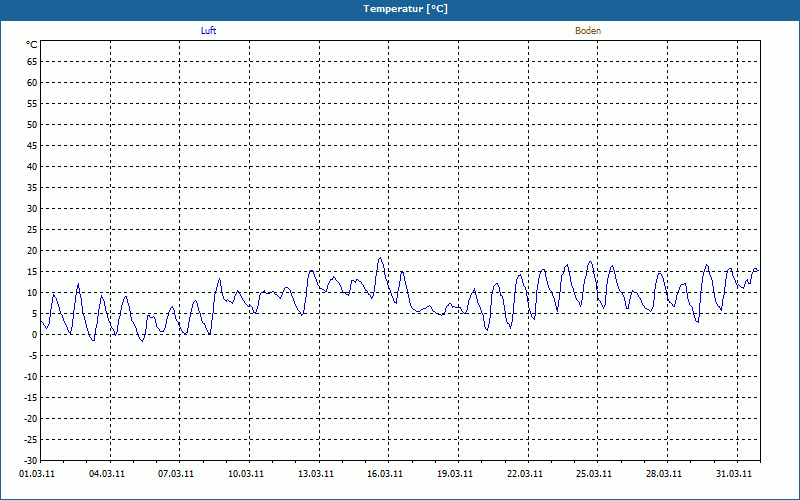Click the Temperatur [°C] title bar
This screenshot has height=500, width=800.
[x=400, y=9]
